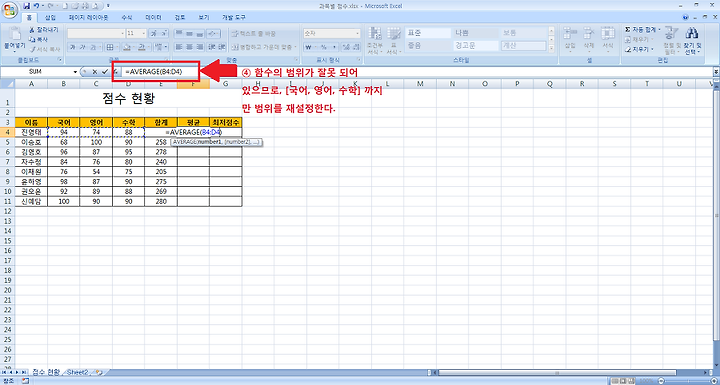Undo the last action
This screenshot has width=720, height=385.
coord(35,6)
